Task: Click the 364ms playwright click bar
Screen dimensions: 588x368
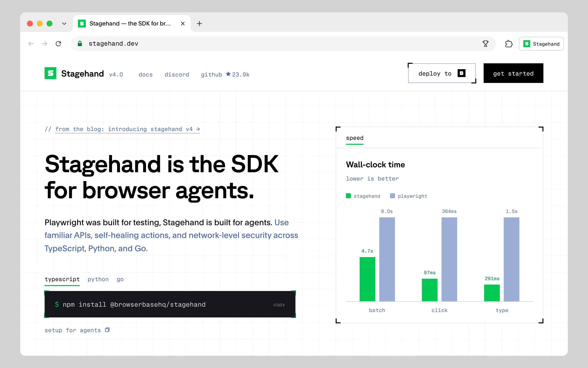Action: (449, 259)
